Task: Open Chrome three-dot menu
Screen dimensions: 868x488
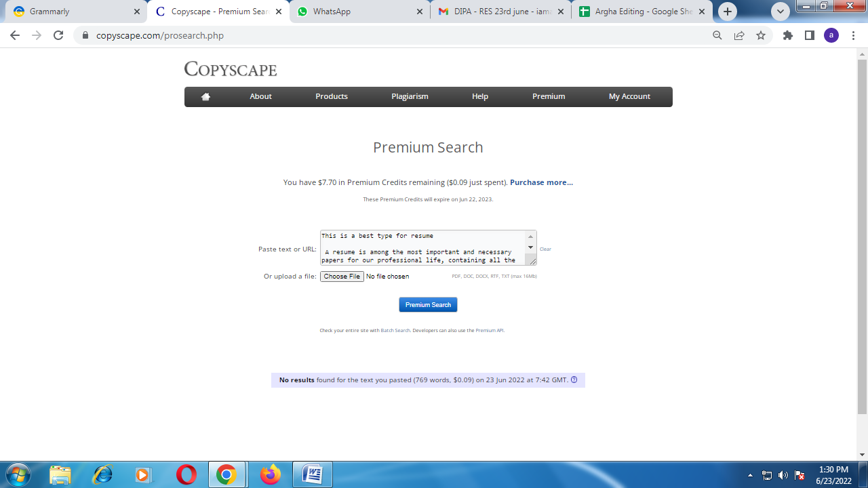Action: (x=853, y=35)
